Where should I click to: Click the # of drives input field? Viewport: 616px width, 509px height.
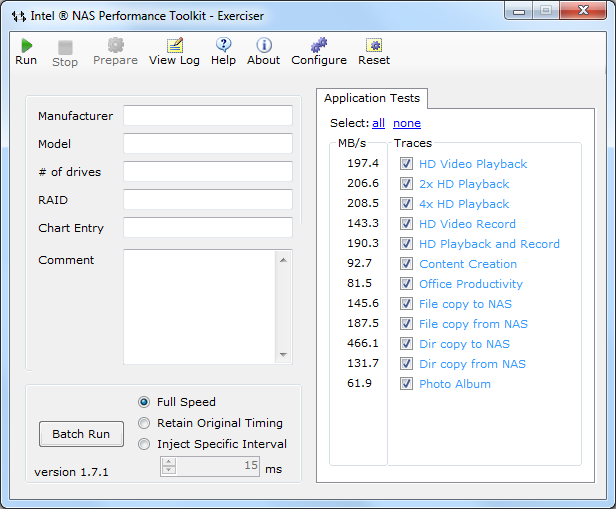[x=208, y=171]
